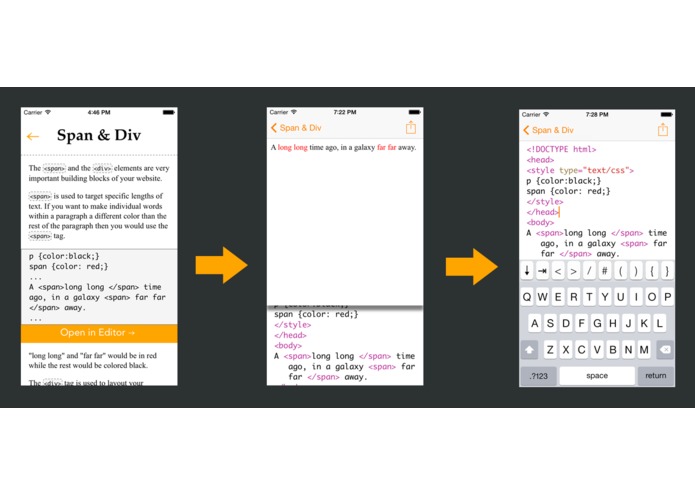Tap the E key
Viewport: 695px width, 494px height.
pyautogui.click(x=558, y=297)
